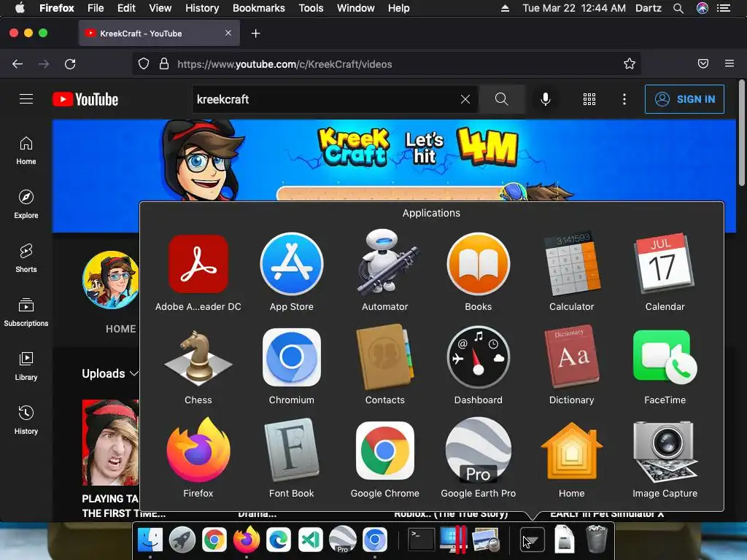Screen dimensions: 747x560
Task: Bookmark this page with star icon
Action: pos(630,64)
